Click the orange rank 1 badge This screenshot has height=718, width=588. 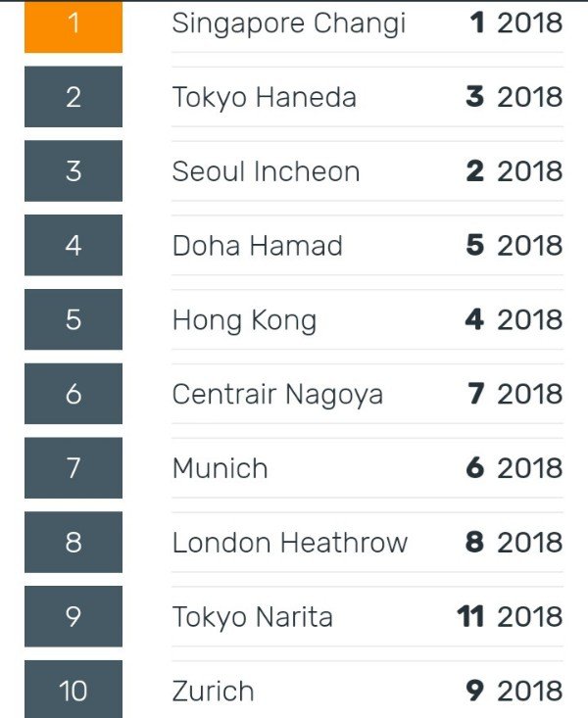point(73,26)
